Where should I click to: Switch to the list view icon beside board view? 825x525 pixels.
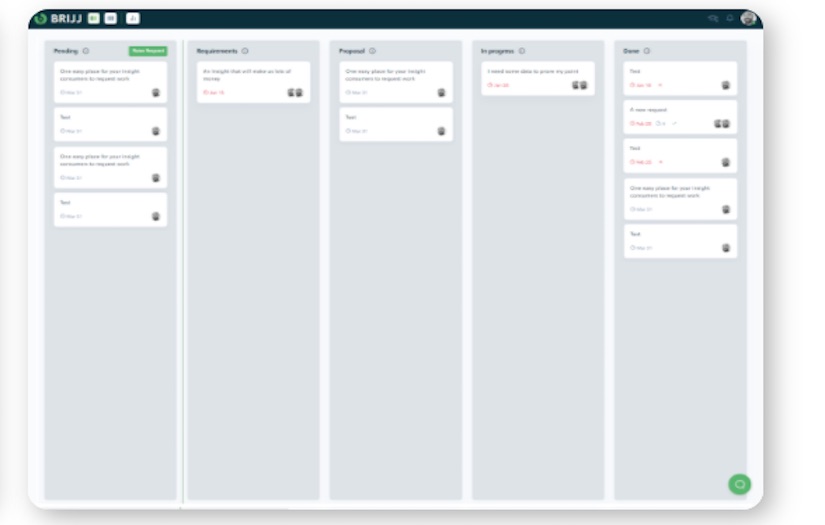(x=110, y=18)
